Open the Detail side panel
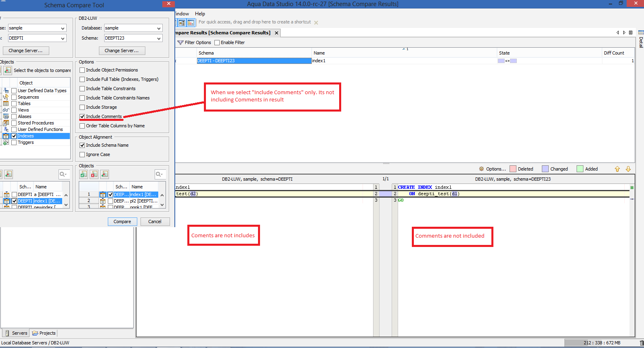The width and height of the screenshot is (644, 348). point(641,39)
